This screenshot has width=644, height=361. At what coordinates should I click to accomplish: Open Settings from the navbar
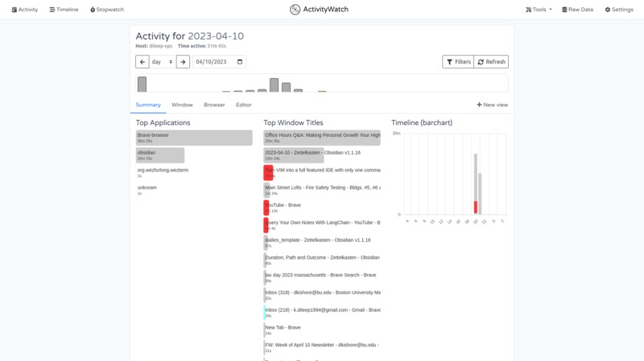tap(619, 10)
